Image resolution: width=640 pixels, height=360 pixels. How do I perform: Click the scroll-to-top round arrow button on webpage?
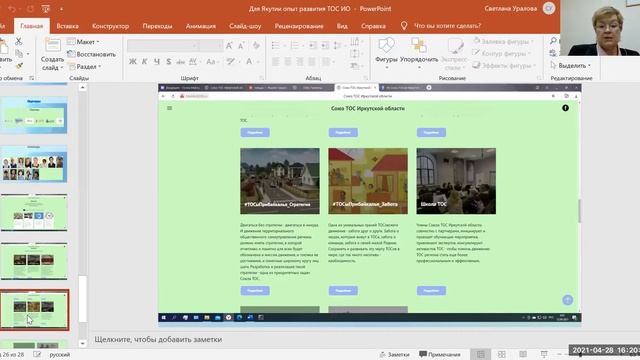click(x=568, y=300)
